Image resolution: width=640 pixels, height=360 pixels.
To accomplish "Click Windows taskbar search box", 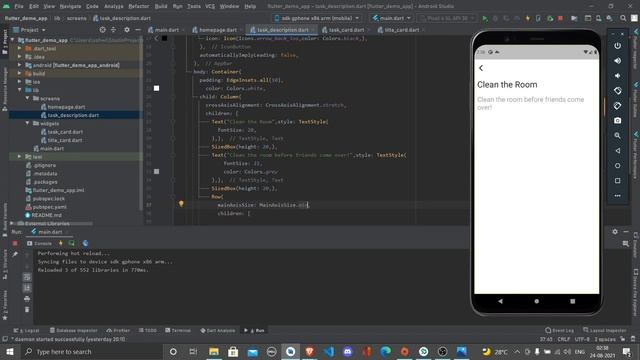I will click(x=91, y=351).
